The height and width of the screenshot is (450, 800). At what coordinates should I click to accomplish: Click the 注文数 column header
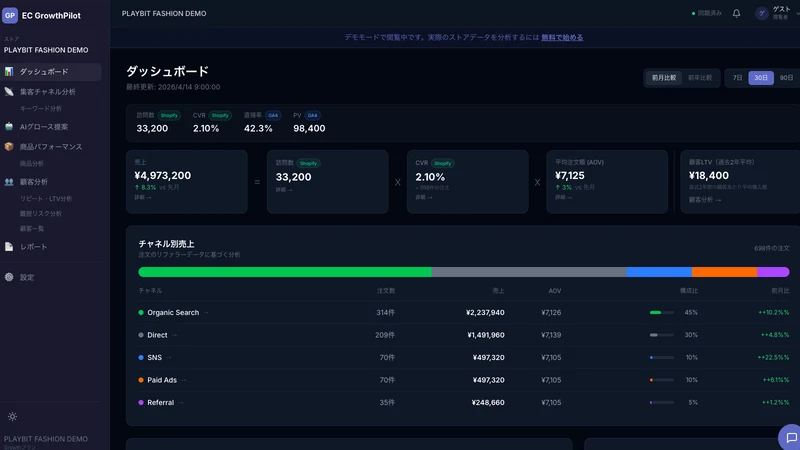(x=386, y=291)
